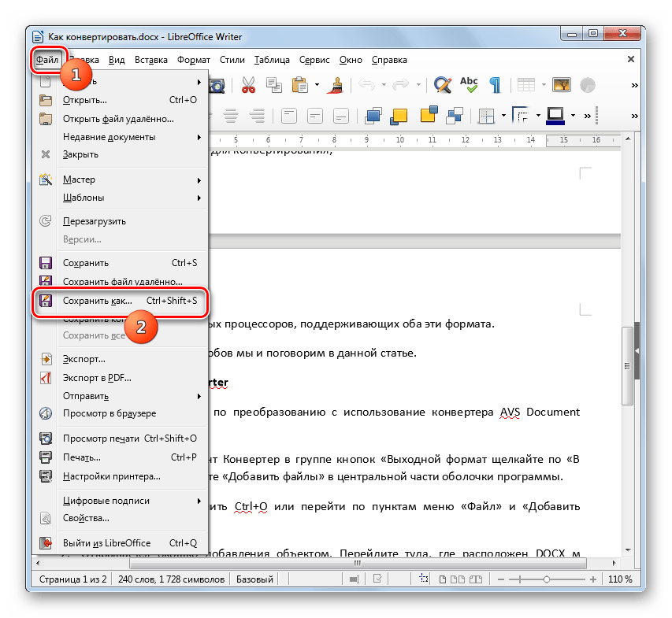Screen dimensions: 672x618
Task: Click the align top anchor icon
Action: (289, 116)
